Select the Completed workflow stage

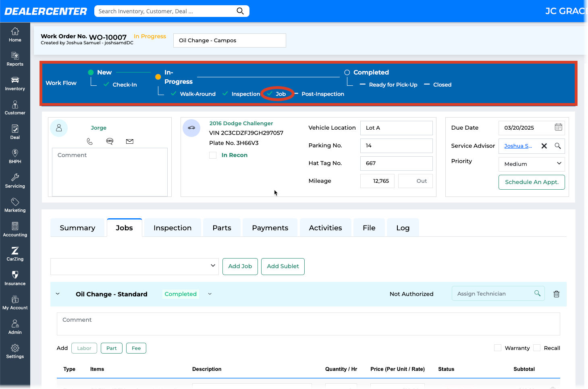[347, 72]
